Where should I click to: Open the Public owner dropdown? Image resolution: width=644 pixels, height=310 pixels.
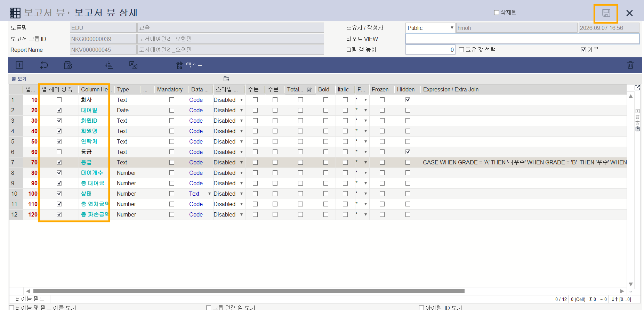pos(430,28)
